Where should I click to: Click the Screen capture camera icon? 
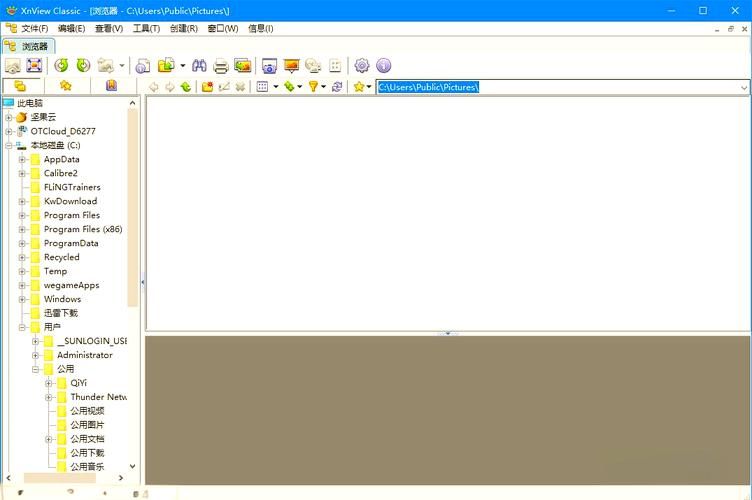click(x=269, y=65)
